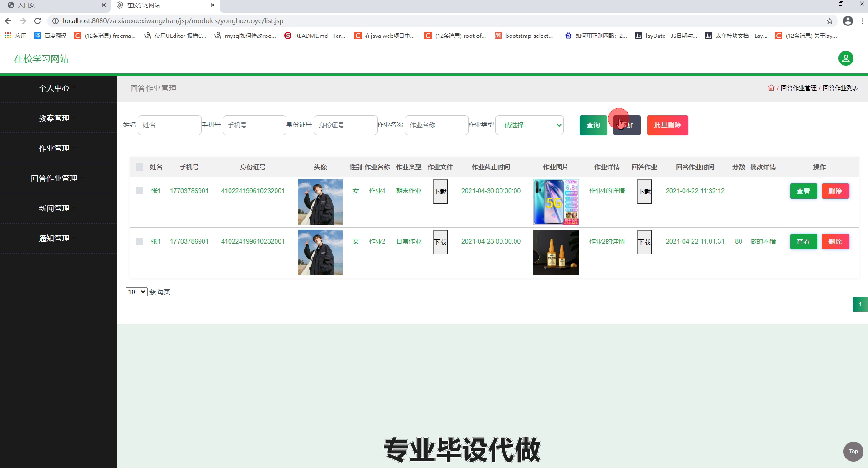The image size is (868, 468).
Task: Open 教案管理 sidebar menu
Action: (54, 118)
